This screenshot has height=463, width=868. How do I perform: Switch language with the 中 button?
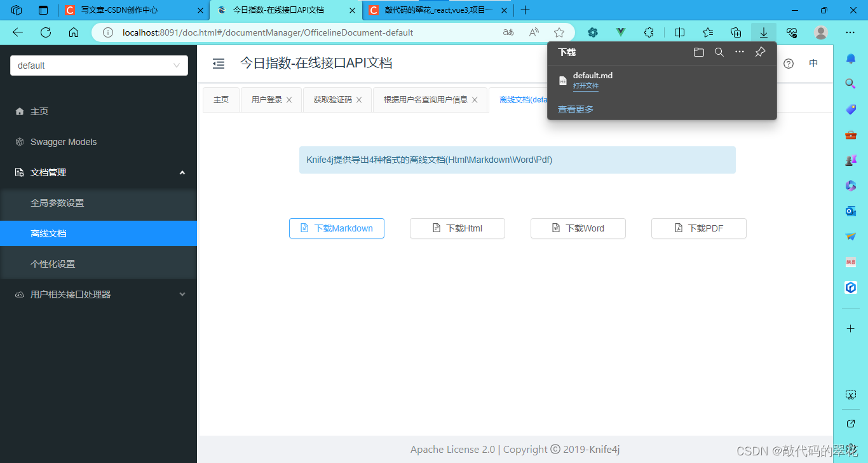coord(813,64)
